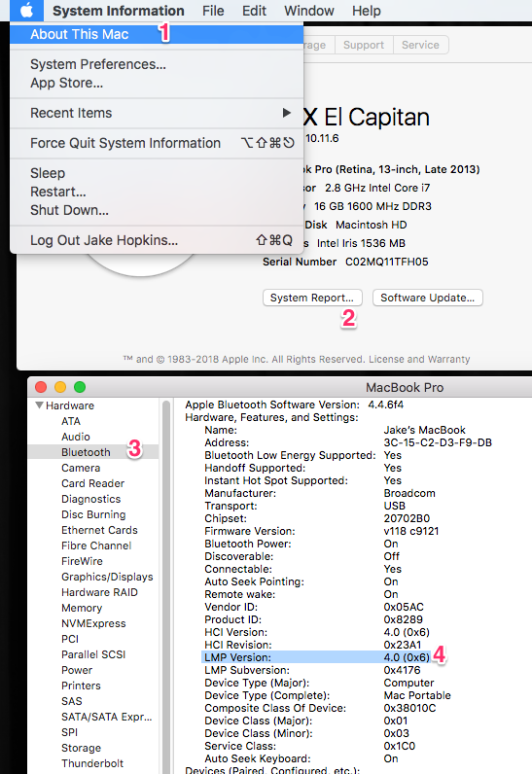Choose About This Mac menu entry
The width and height of the screenshot is (532, 774).
(157, 34)
